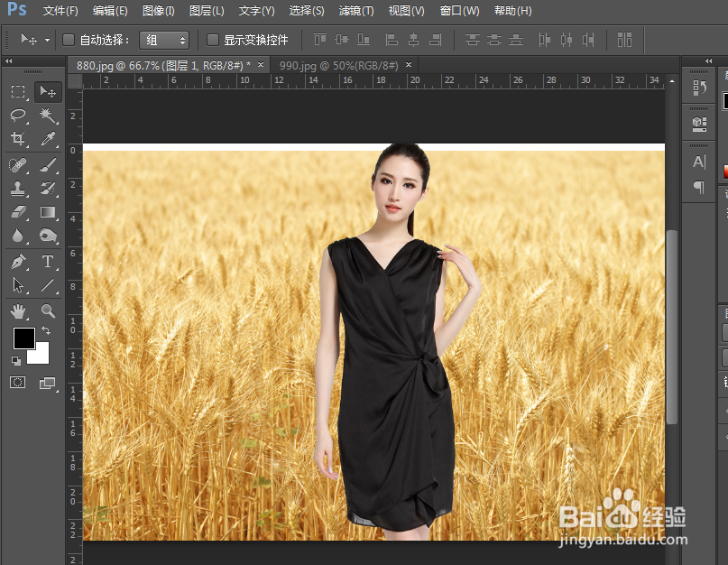
Task: Activate the Magic Wand tool
Action: [x=48, y=116]
